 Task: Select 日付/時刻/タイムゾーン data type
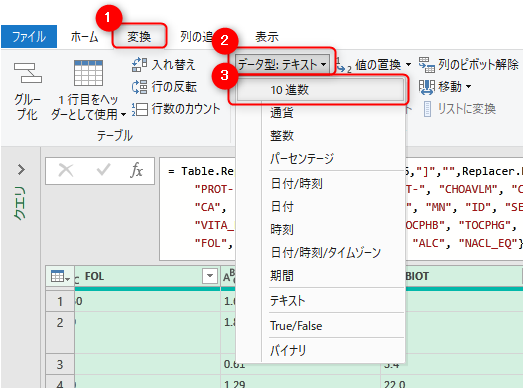click(x=320, y=253)
